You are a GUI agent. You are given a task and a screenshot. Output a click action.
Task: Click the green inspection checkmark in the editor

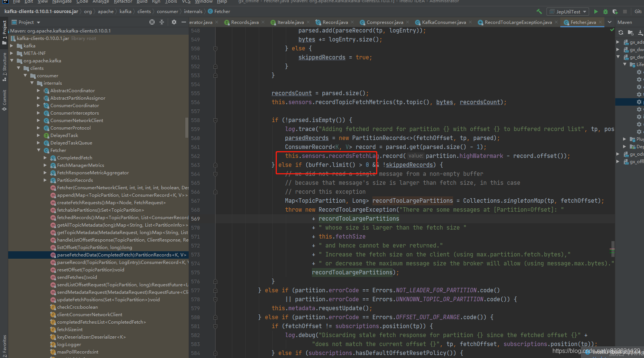point(612,30)
